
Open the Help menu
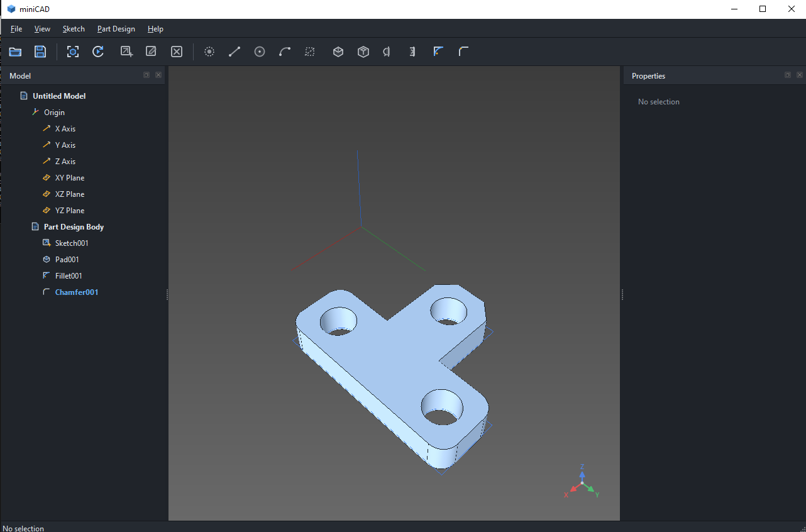point(155,29)
